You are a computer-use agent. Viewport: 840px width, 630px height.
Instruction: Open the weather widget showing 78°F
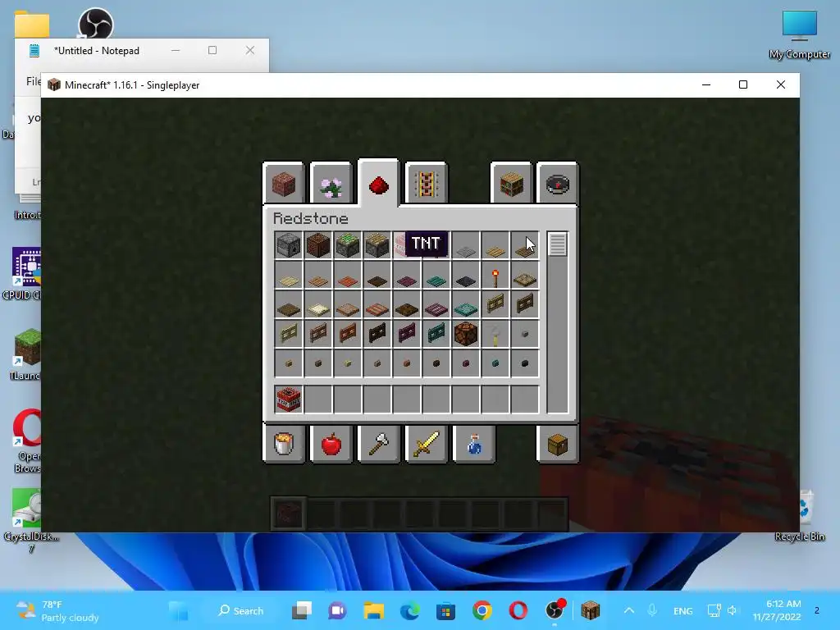point(57,610)
